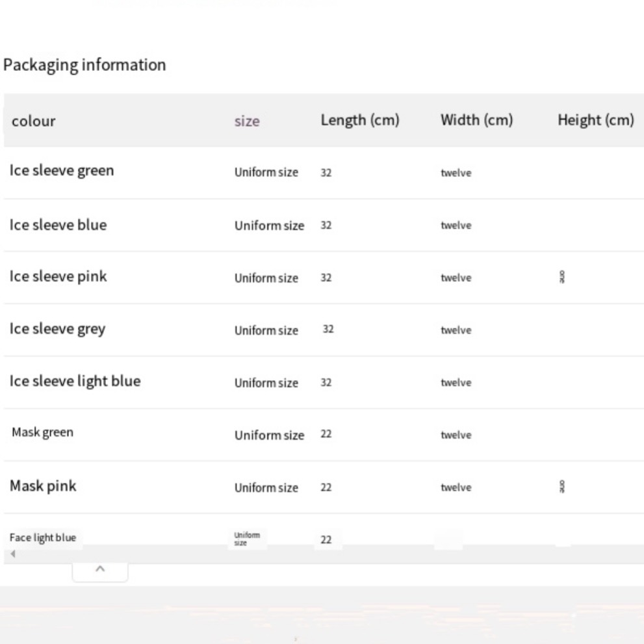
Task: Click the 'size' column header
Action: [247, 121]
